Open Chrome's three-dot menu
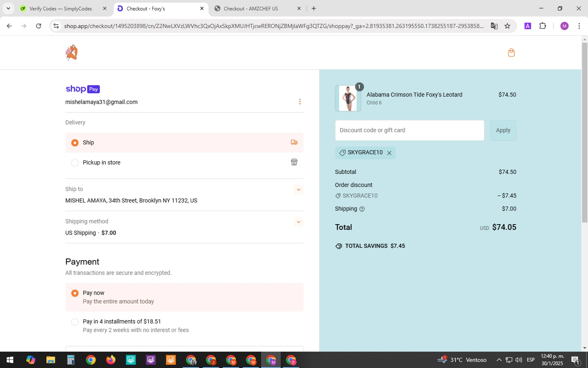Image resolution: width=588 pixels, height=368 pixels. point(579,26)
